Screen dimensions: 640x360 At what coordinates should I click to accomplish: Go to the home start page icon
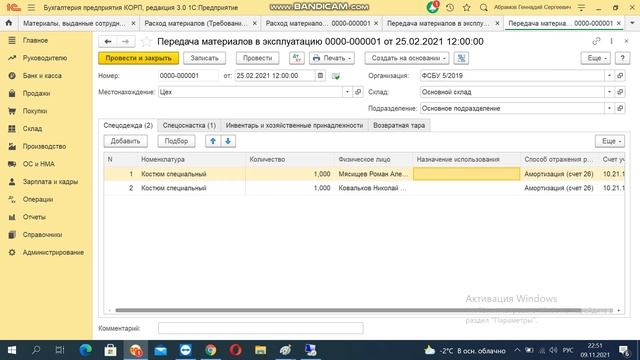point(9,23)
